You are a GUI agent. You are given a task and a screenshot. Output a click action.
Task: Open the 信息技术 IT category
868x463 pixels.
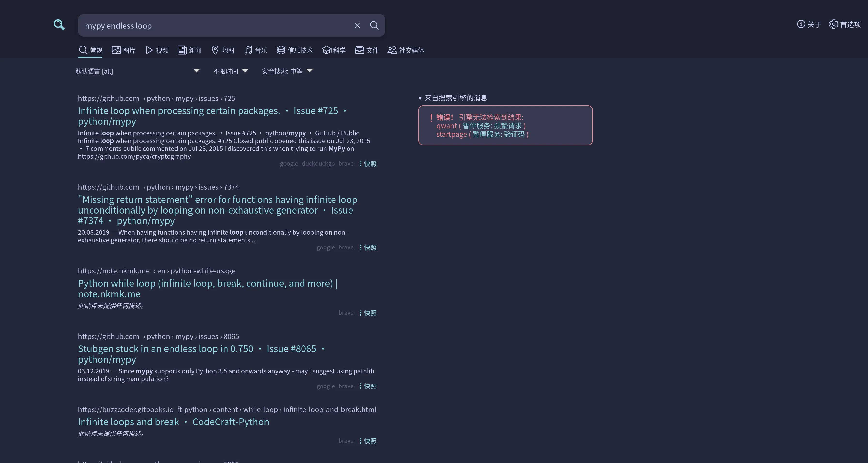[x=295, y=50]
